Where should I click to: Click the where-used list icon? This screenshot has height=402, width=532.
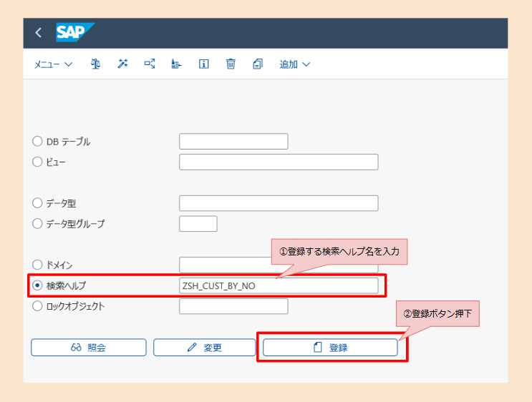click(150, 64)
